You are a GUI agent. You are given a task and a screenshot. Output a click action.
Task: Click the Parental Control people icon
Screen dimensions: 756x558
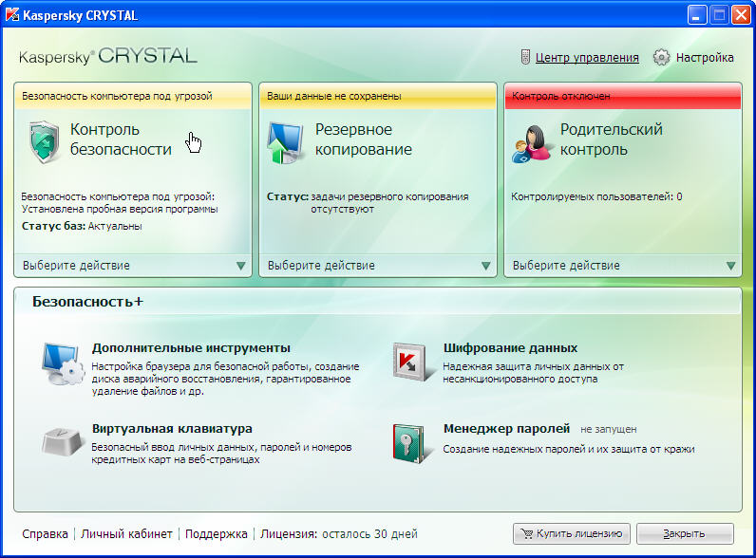click(531, 143)
